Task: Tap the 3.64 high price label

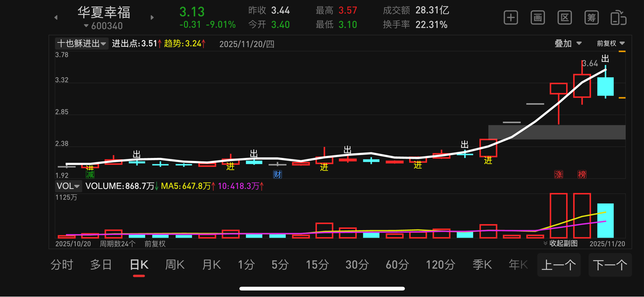Action: pos(590,63)
